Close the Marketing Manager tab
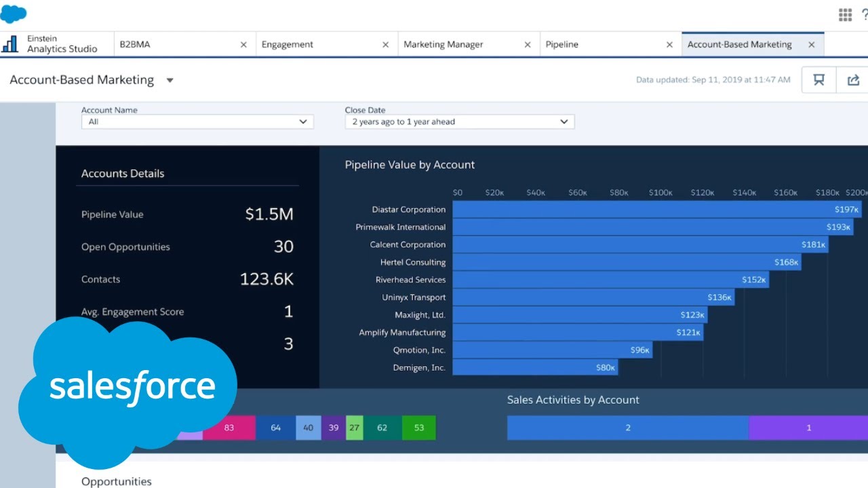Screen dimensions: 868x488 pos(528,45)
